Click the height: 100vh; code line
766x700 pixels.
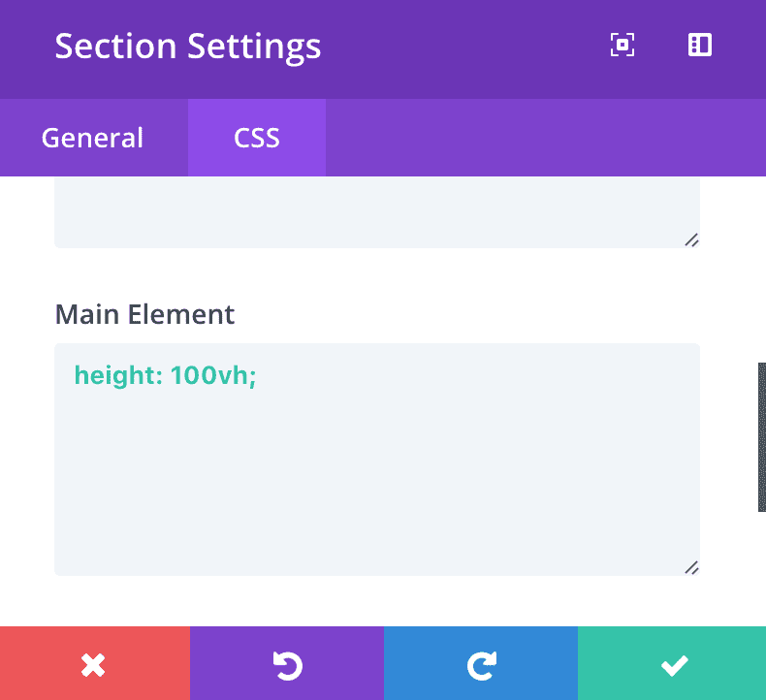point(165,375)
